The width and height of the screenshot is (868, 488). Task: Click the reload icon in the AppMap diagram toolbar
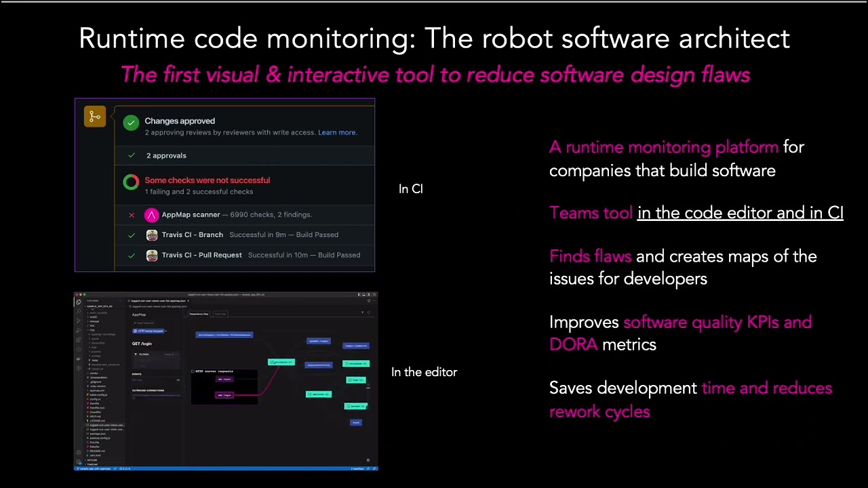coord(368,312)
